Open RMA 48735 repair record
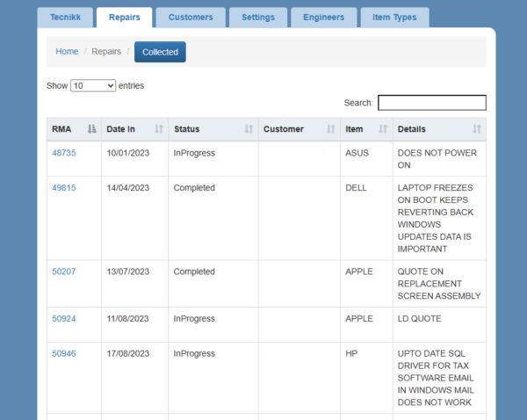This screenshot has width=527, height=420. point(64,153)
